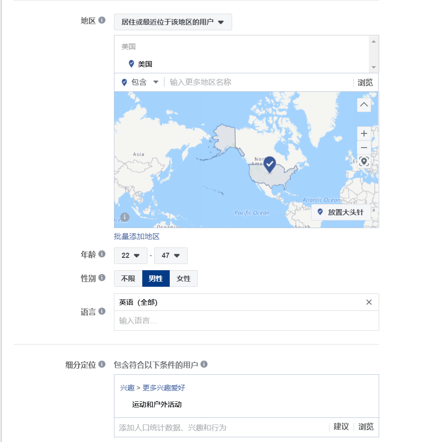Viewport: 436px width, 444px height.
Task: Open the maximum age dropdown showing 47
Action: 171,256
